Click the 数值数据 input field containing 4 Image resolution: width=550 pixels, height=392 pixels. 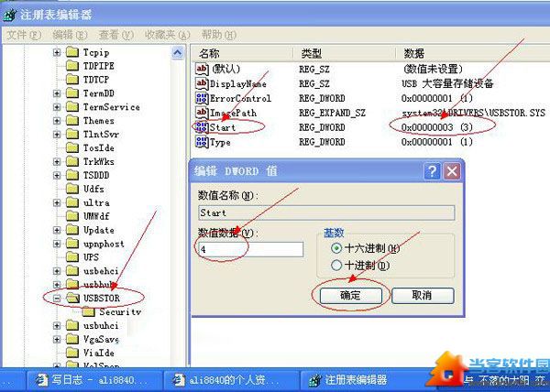(251, 249)
